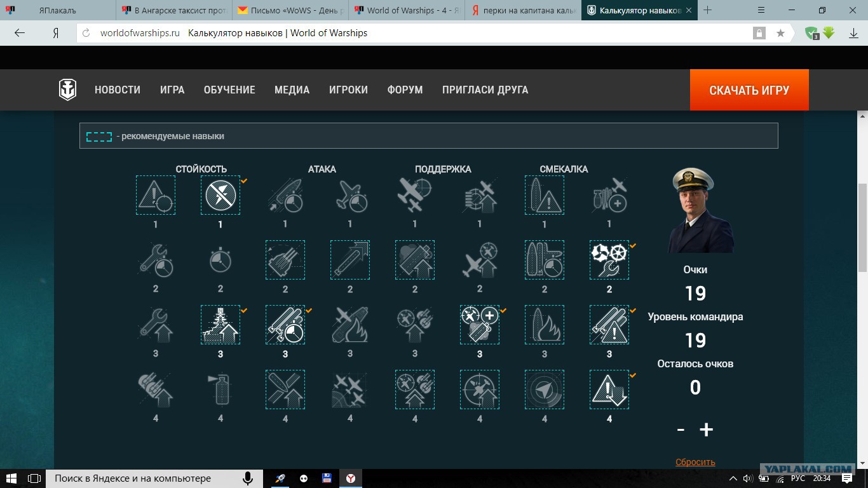Click the page vertical scrollbar
Image resolution: width=868 pixels, height=488 pixels.
[862, 191]
